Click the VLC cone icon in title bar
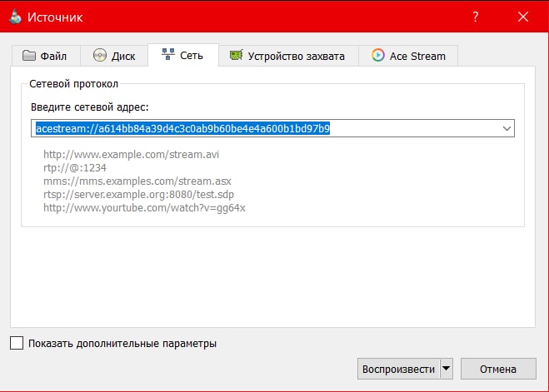 15,17
